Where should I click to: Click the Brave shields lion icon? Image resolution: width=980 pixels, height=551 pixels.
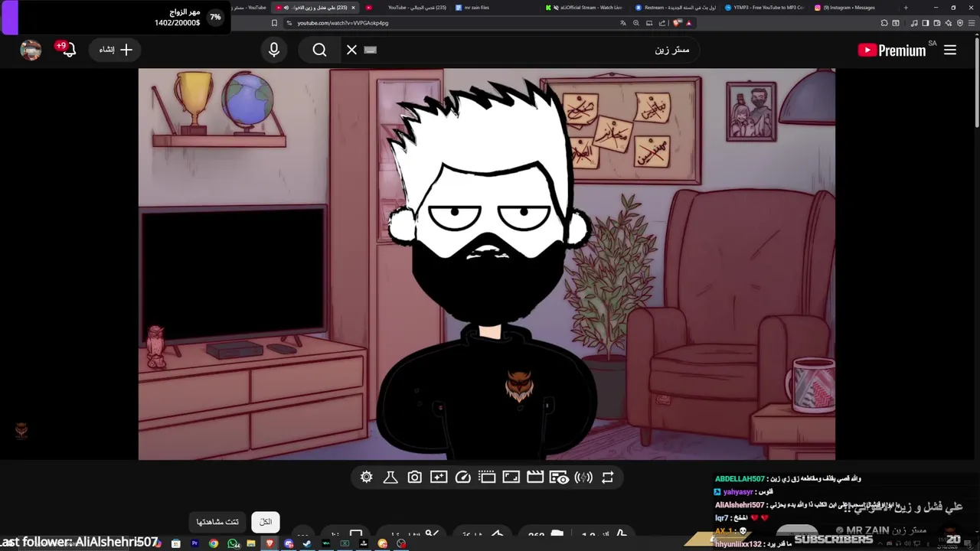point(677,23)
